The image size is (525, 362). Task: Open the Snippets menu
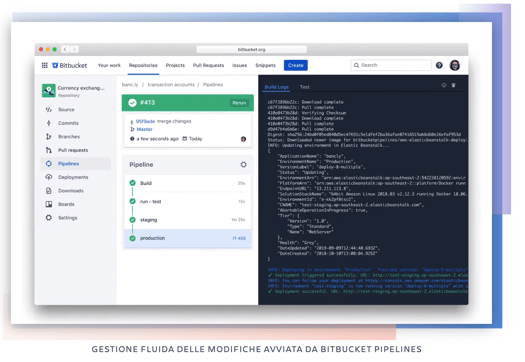pos(266,65)
